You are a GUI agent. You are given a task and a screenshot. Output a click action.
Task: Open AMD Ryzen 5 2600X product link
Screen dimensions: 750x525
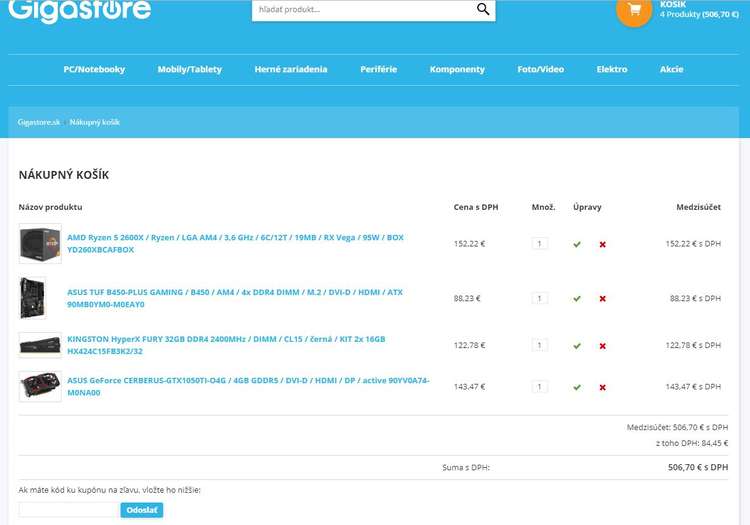tap(235, 243)
